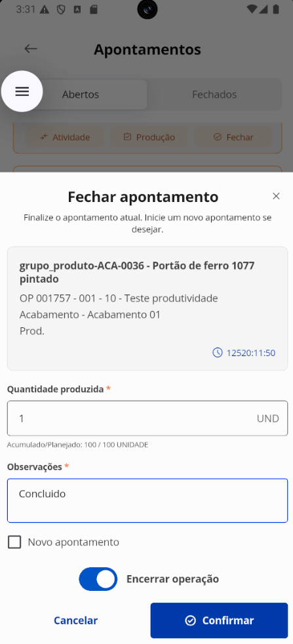Switch to the Abertos tab

pos(81,94)
